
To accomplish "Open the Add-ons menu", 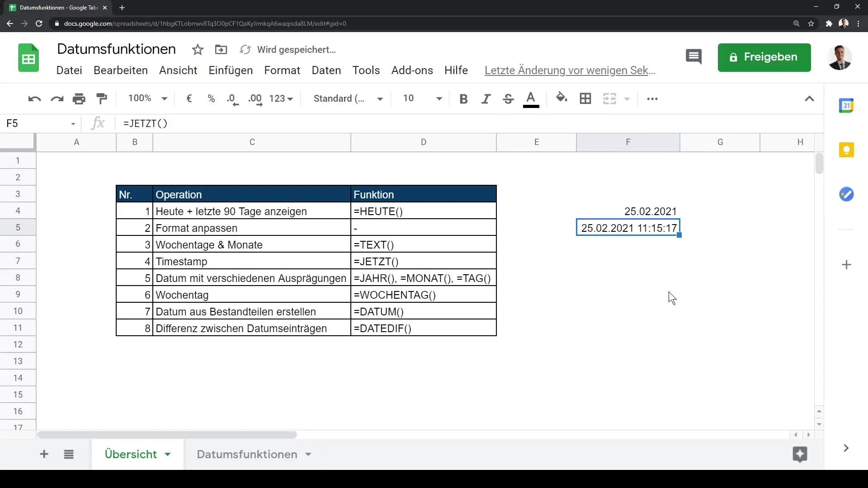I will tap(412, 70).
